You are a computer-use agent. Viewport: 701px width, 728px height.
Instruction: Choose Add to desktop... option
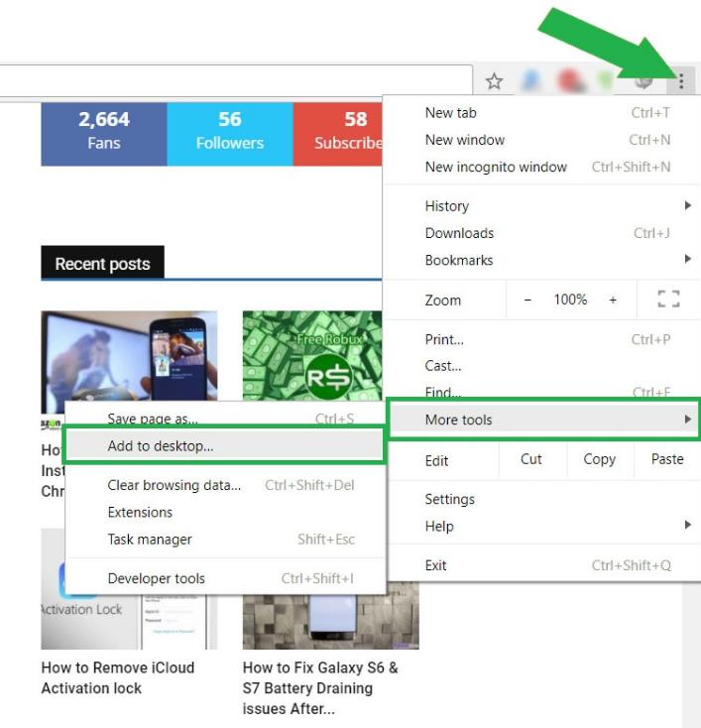point(225,445)
